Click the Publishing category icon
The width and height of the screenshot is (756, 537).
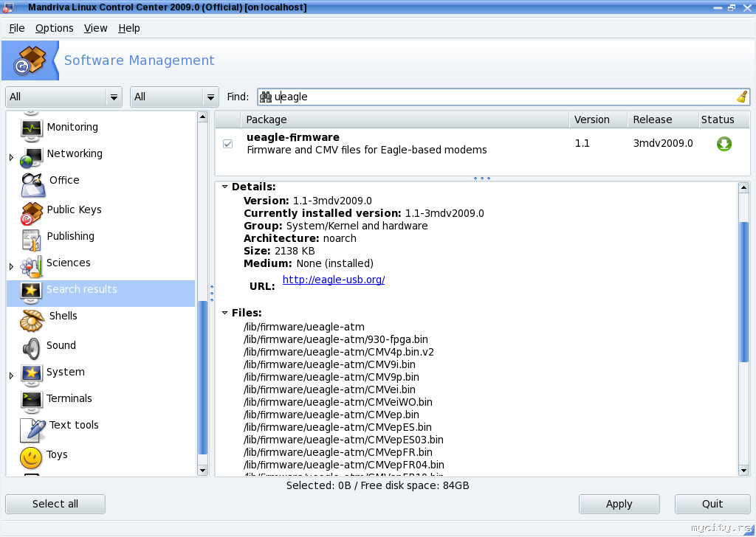pyautogui.click(x=31, y=240)
